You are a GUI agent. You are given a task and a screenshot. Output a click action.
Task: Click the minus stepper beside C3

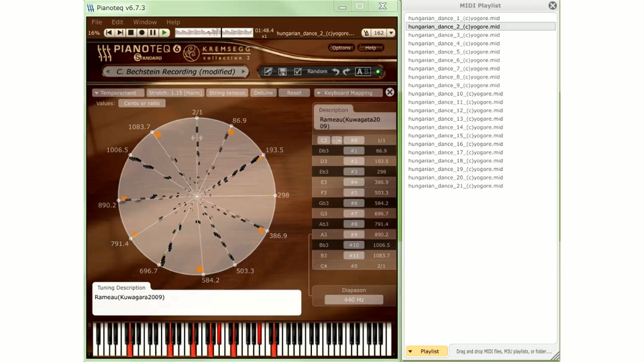pyautogui.click(x=334, y=140)
